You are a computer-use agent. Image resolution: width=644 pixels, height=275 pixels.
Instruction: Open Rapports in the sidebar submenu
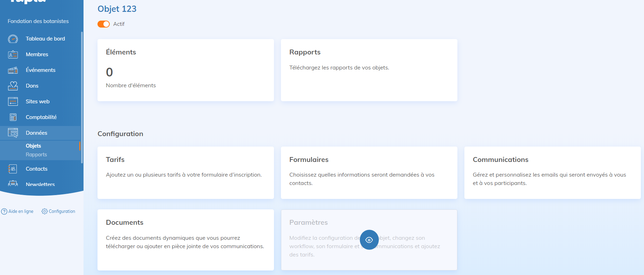pos(36,155)
